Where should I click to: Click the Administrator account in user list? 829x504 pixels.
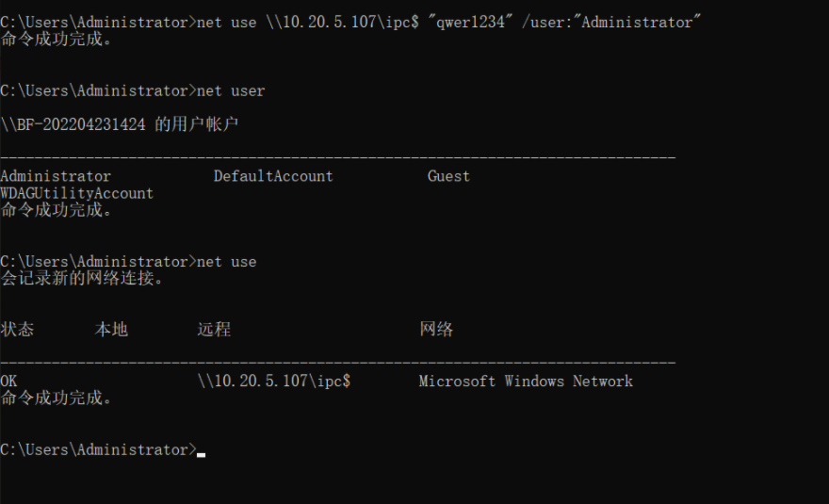(x=56, y=176)
